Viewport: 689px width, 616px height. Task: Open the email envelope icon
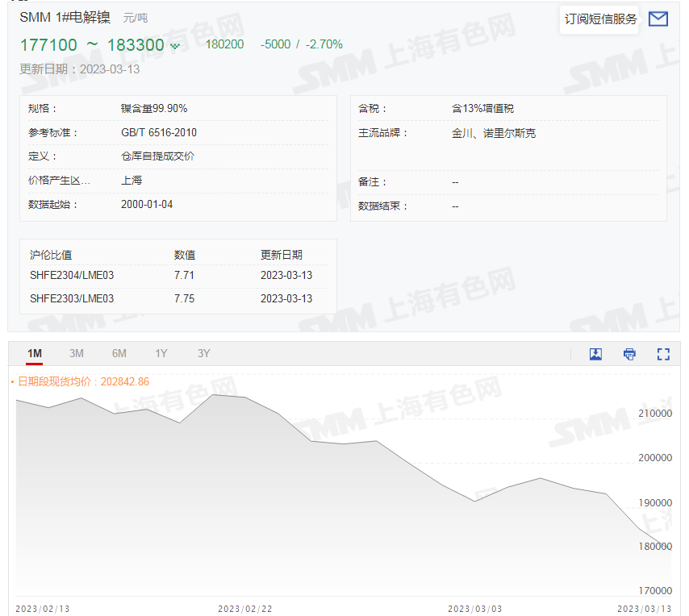tap(660, 18)
